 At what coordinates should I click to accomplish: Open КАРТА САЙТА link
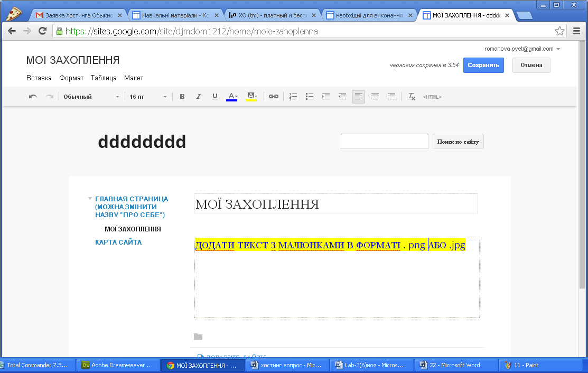click(118, 242)
